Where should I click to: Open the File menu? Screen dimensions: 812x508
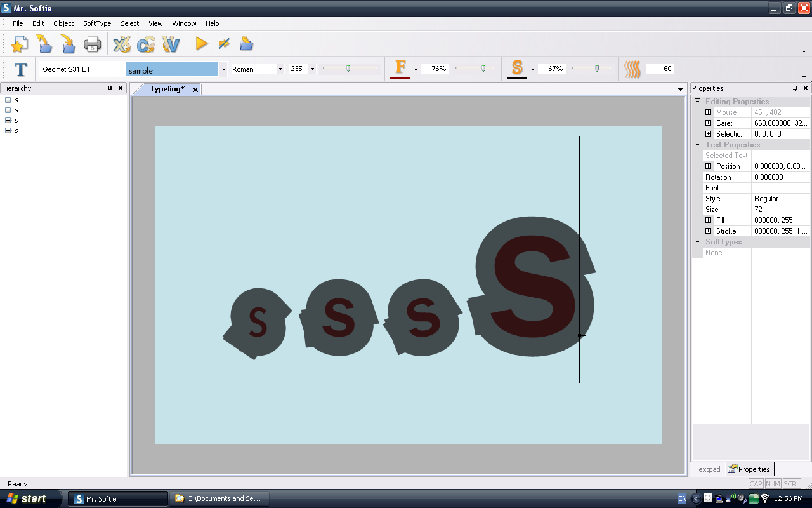pos(18,23)
